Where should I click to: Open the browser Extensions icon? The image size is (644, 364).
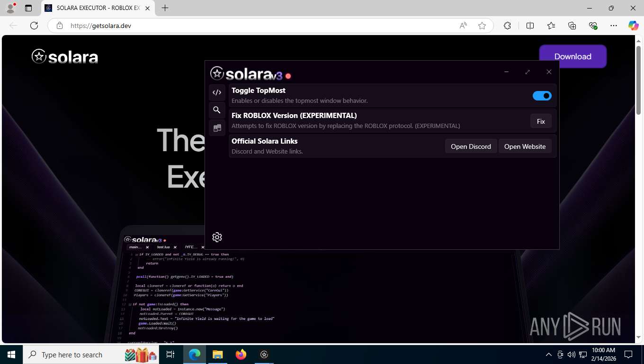click(x=507, y=26)
